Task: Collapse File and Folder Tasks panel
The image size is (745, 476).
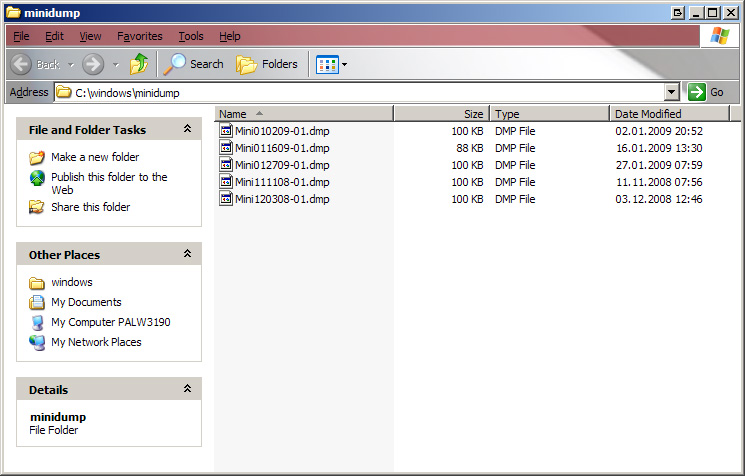Action: point(188,129)
